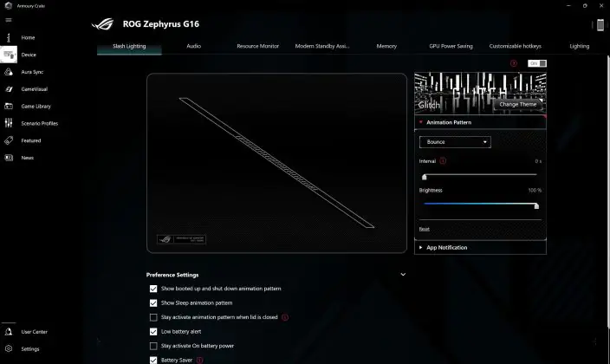The width and height of the screenshot is (610, 364).
Task: Open the GPU Power Saving tab
Action: tap(451, 46)
